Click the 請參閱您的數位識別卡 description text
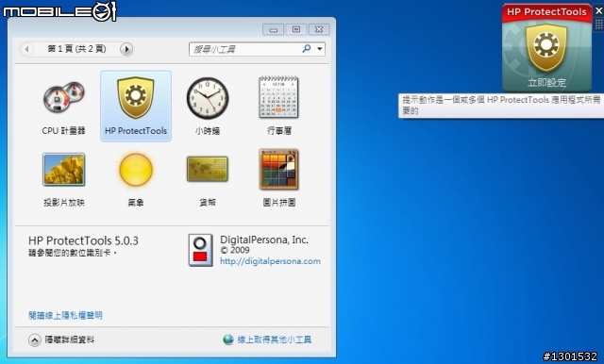 point(73,253)
